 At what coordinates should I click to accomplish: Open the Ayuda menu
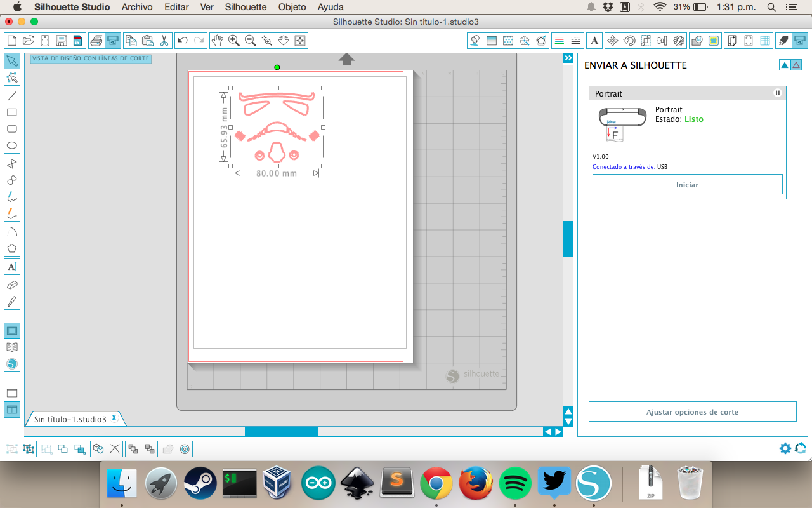click(331, 7)
